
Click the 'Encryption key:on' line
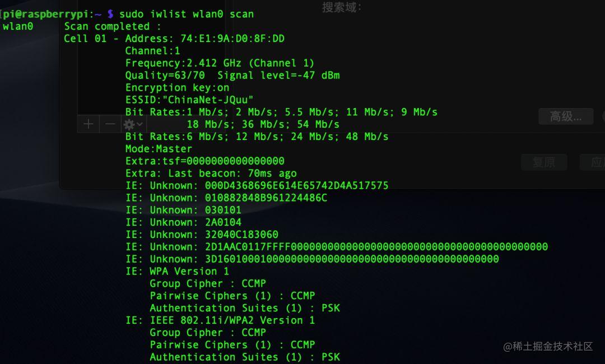click(177, 88)
